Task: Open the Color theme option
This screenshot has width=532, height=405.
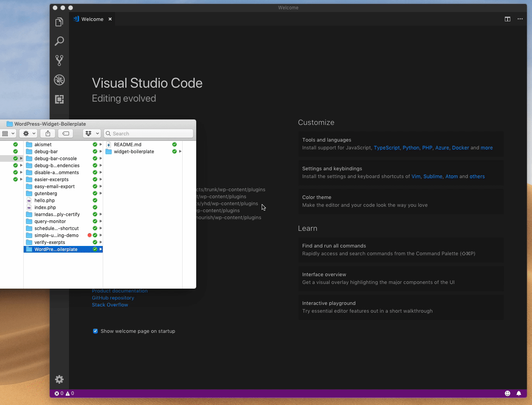Action: click(x=401, y=201)
